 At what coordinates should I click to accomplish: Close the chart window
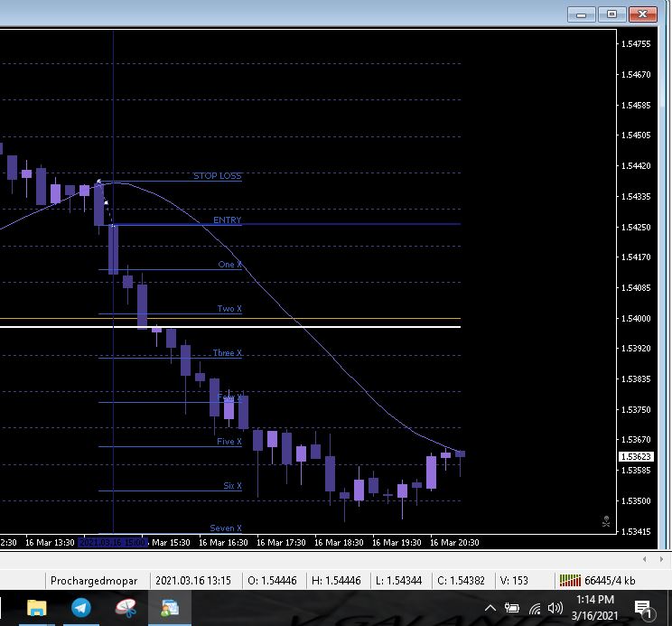(642, 14)
